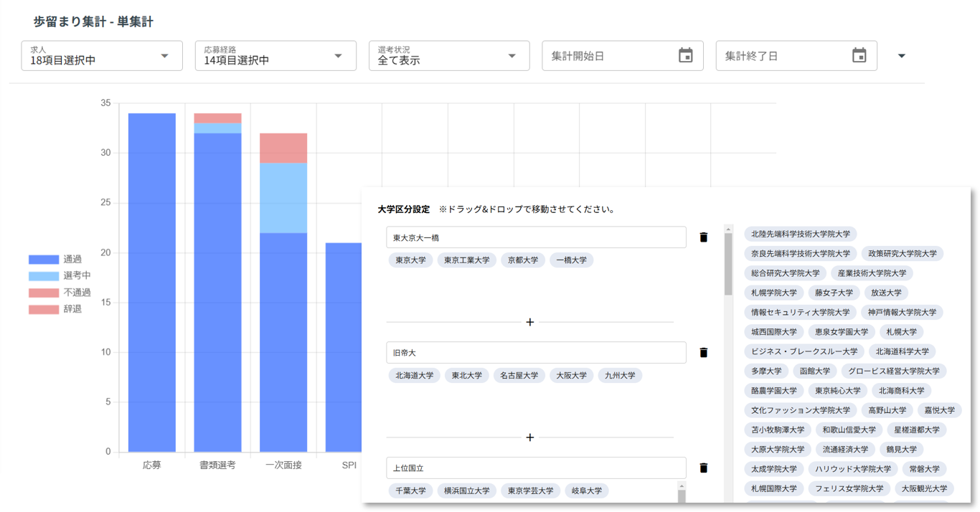Expand more filters arrow beside 集計終了日

coord(902,56)
